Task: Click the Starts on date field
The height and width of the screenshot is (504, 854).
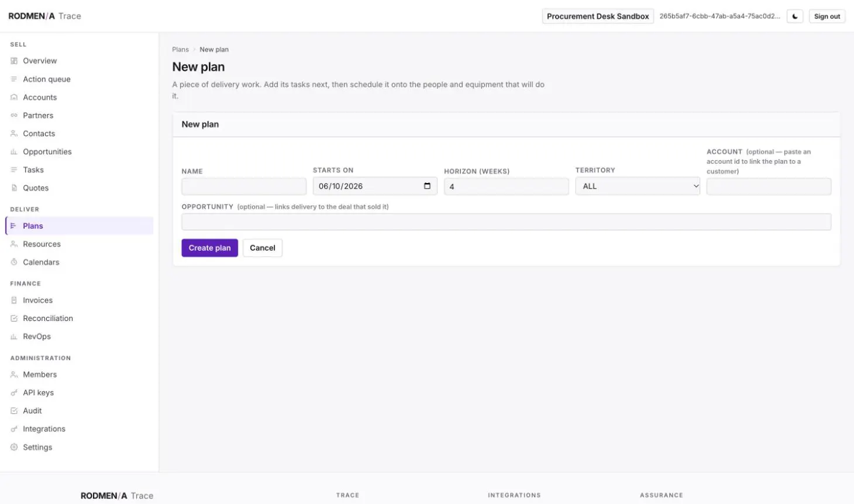Action: click(375, 186)
